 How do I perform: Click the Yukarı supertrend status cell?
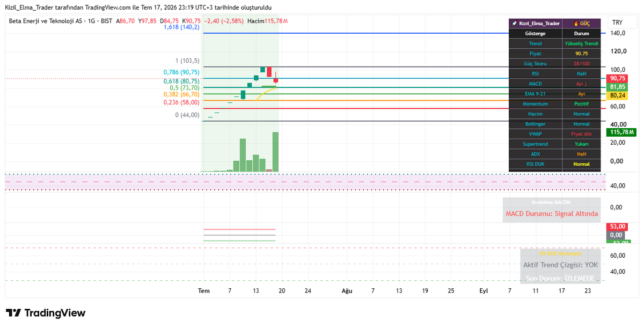click(x=582, y=144)
